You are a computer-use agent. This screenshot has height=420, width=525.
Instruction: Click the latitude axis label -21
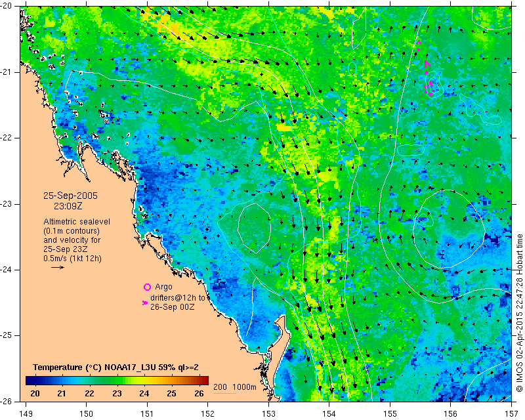7,72
